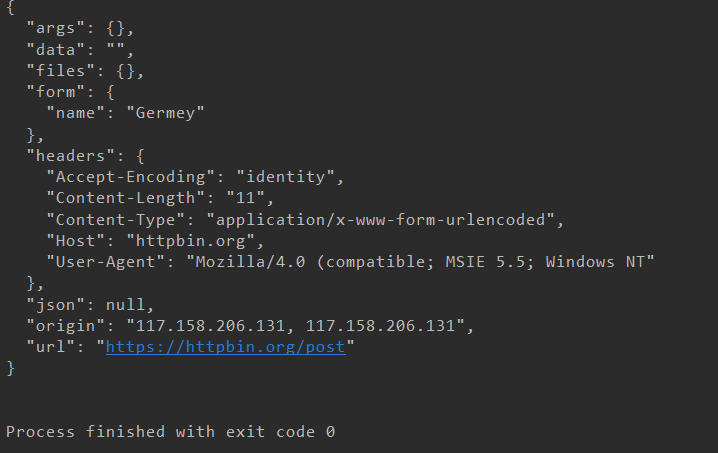Click the "User-Agent" header key
The height and width of the screenshot is (453, 718).
pyautogui.click(x=106, y=262)
